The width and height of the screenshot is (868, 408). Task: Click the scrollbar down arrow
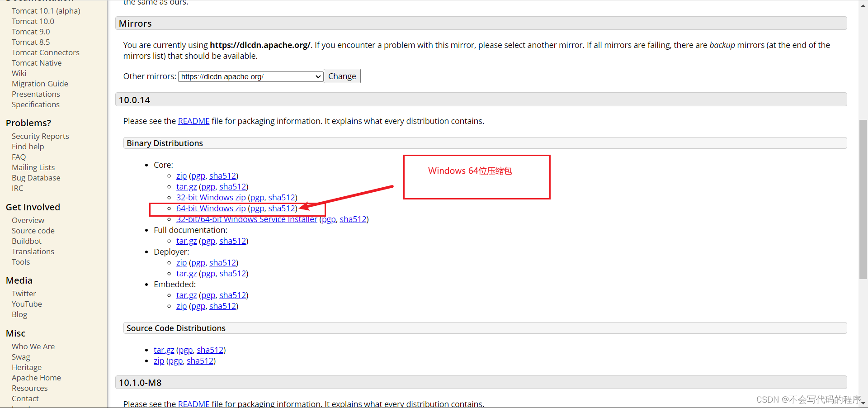tap(863, 403)
